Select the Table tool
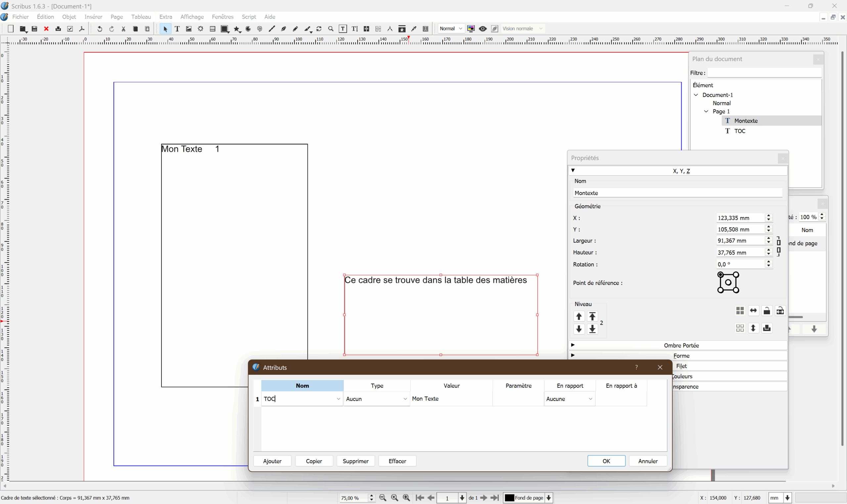The image size is (847, 504). pos(213,29)
